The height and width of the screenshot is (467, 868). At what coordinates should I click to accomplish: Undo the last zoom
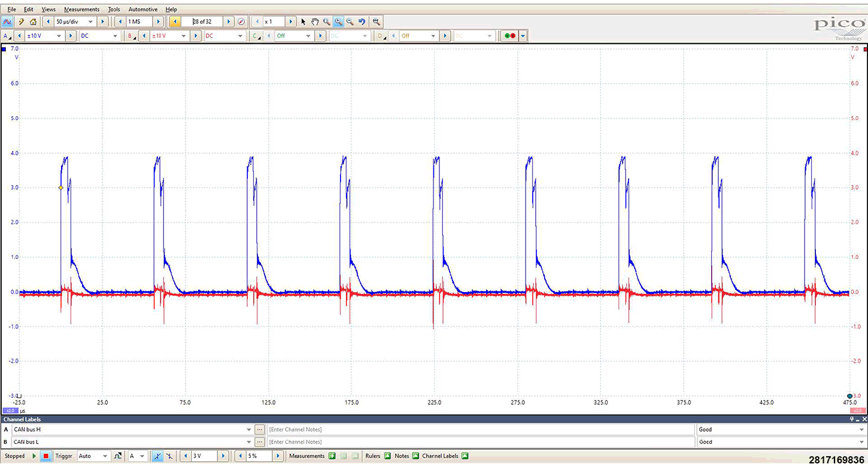(x=362, y=22)
